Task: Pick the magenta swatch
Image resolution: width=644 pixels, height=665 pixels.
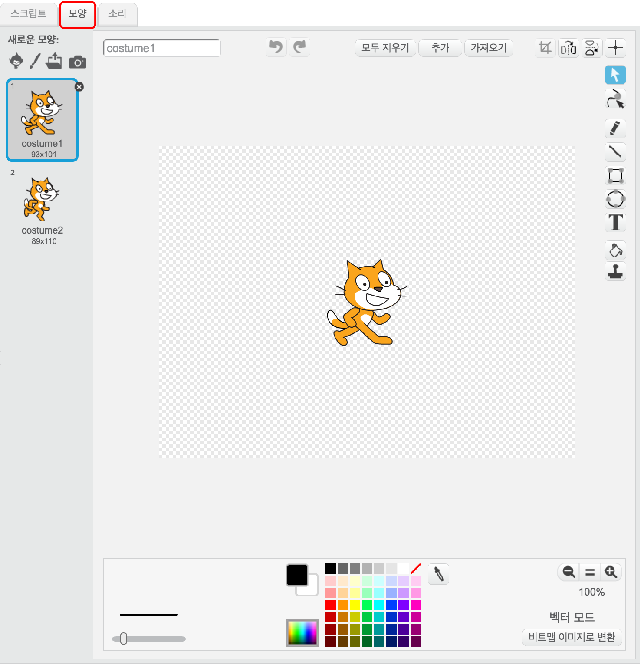Action: [416, 605]
